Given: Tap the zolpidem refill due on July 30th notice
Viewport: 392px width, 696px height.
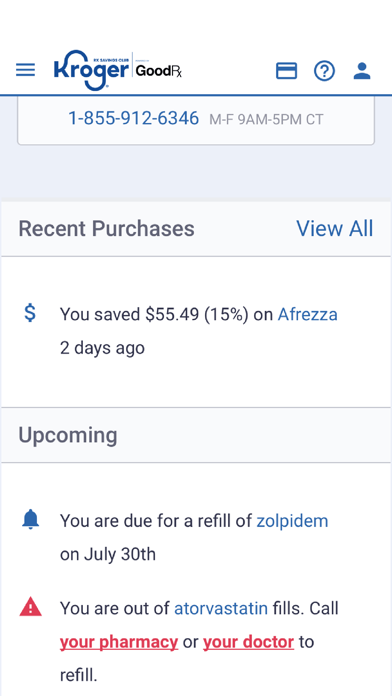Looking at the screenshot, I should [x=194, y=538].
